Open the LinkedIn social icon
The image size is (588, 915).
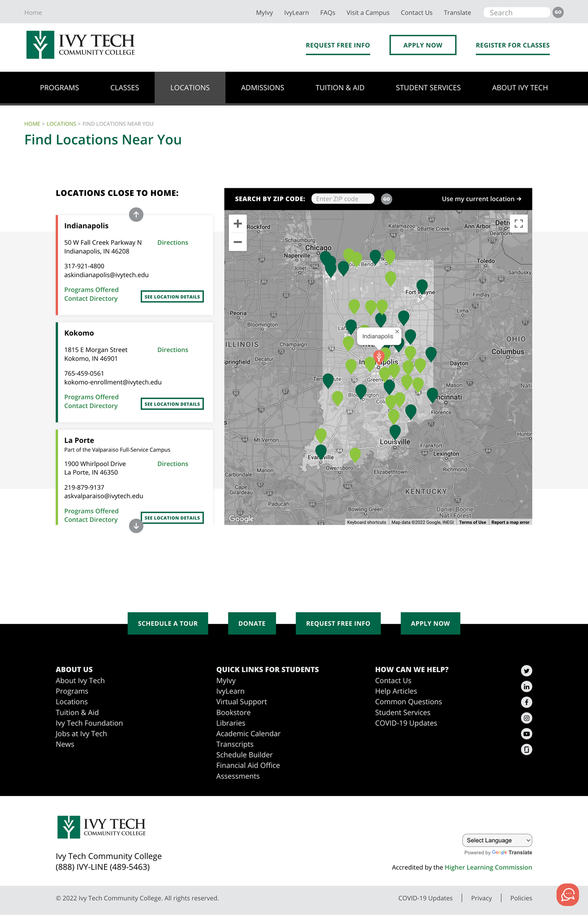click(526, 686)
